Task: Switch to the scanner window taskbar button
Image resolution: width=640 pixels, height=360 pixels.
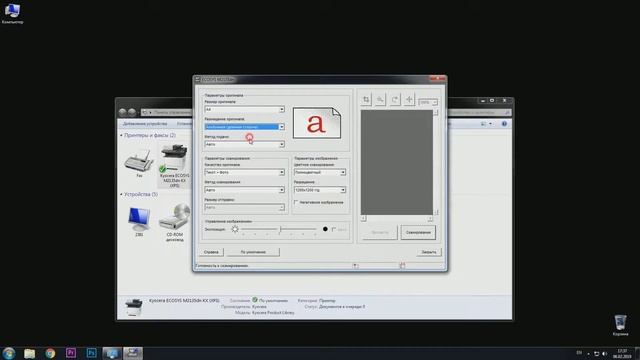Action: (133, 353)
